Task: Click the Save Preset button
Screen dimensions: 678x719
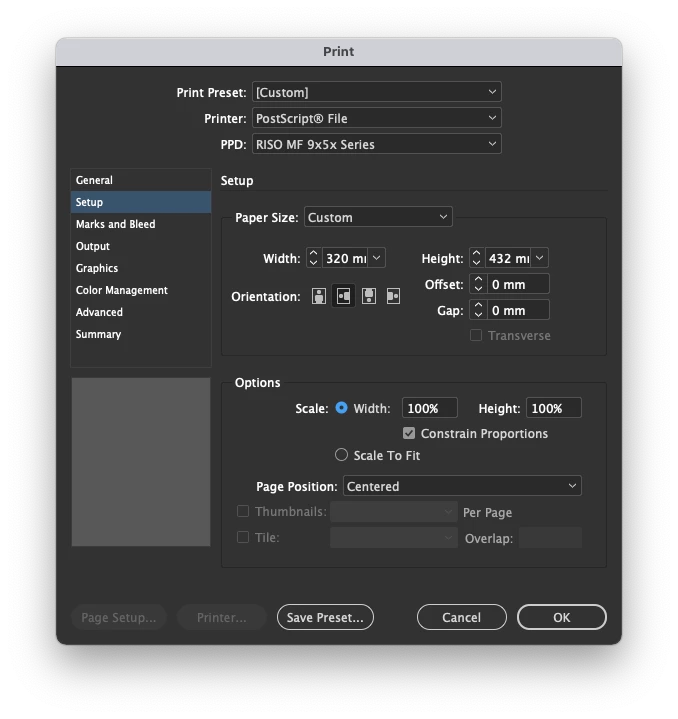Action: (x=325, y=617)
